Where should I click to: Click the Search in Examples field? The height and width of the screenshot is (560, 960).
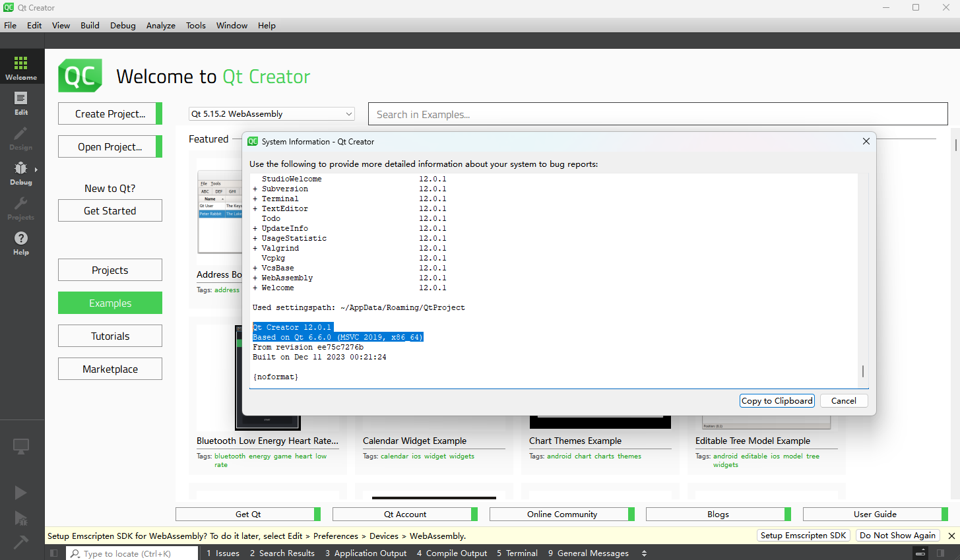(x=658, y=114)
